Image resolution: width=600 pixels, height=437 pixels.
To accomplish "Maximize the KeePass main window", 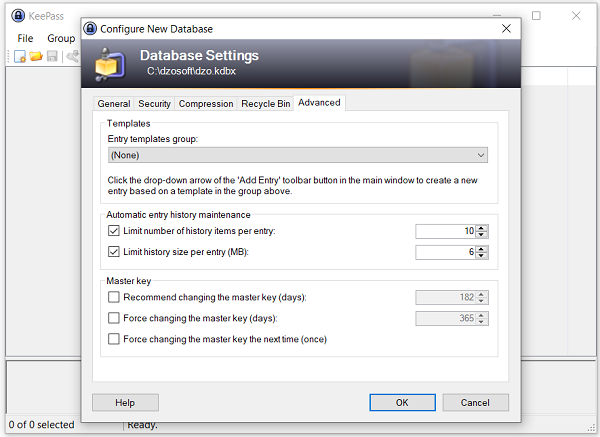I will pos(536,16).
